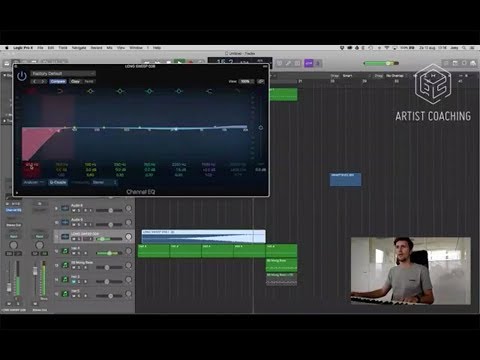
Task: Open the list editors icon at top right
Action: tap(446, 63)
